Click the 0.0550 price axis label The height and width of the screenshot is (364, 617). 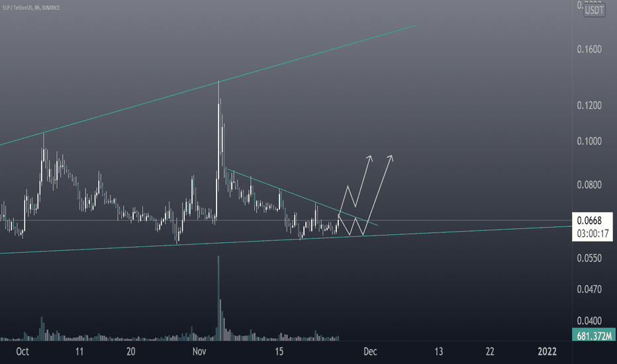pos(589,258)
